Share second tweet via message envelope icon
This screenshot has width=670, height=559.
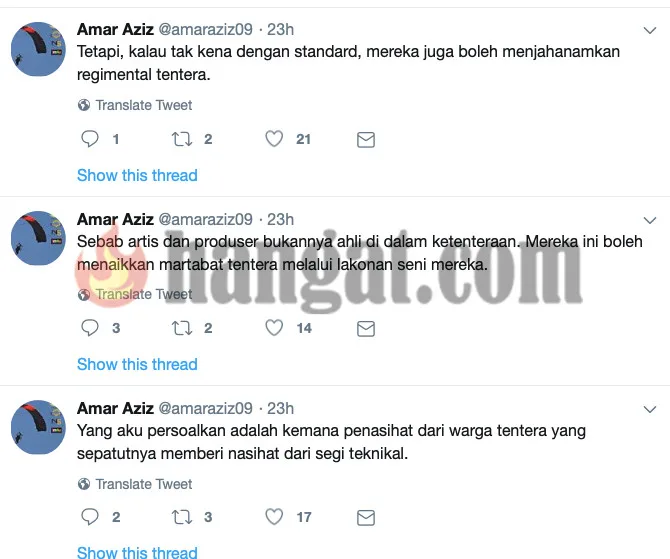click(x=366, y=329)
